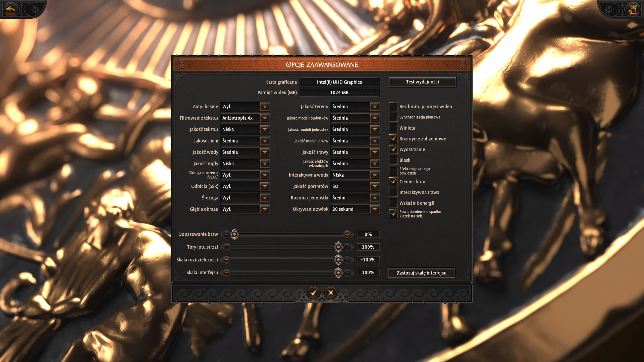The height and width of the screenshot is (362, 644).
Task: Click the Dopasowanie barw slider handle
Action: [x=234, y=234]
